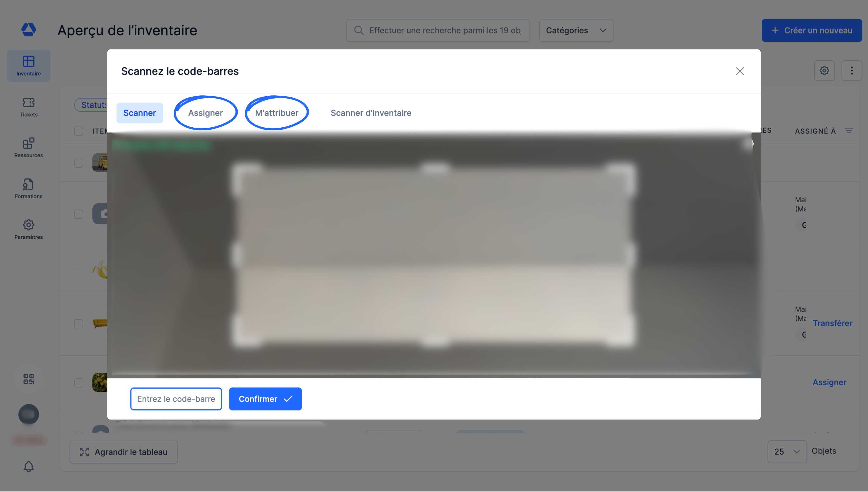The height and width of the screenshot is (492, 868).
Task: Click the yellow car thumbnail
Action: pyautogui.click(x=100, y=162)
